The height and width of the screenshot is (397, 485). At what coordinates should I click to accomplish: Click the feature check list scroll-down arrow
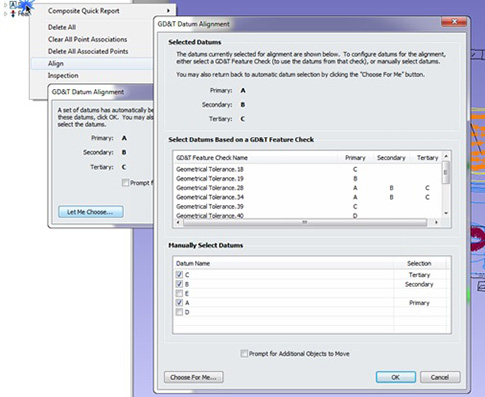[446, 213]
